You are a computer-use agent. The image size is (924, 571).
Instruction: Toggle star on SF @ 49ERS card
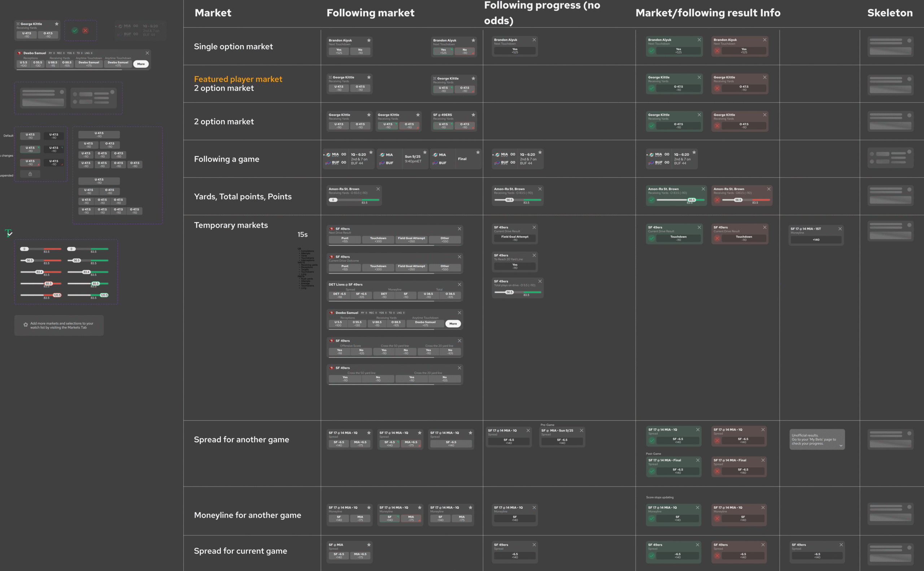(473, 115)
